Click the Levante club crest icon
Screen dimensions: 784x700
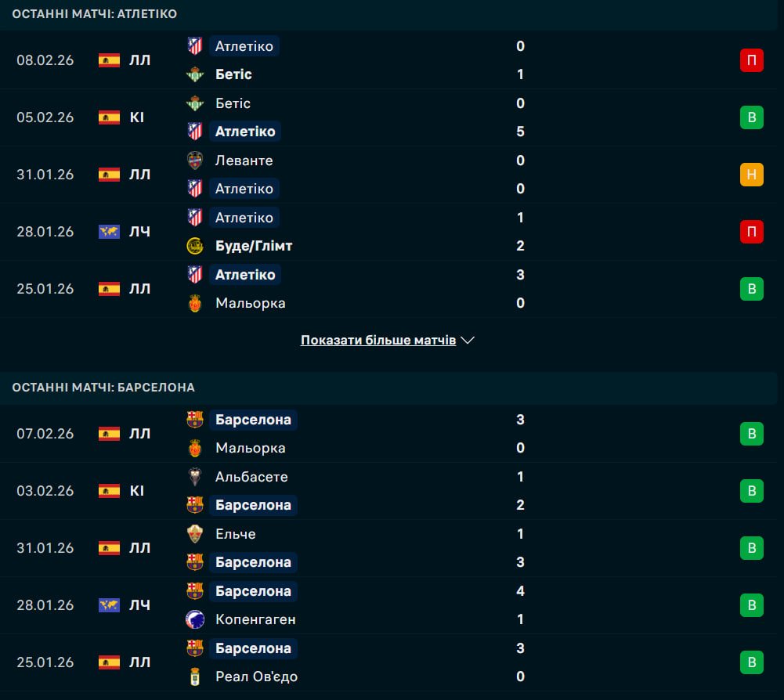click(x=195, y=161)
